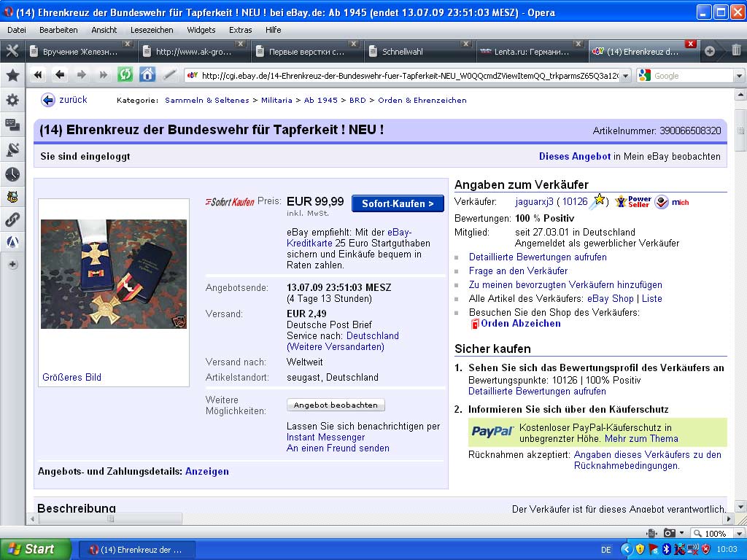
Task: Switch to the www.ak-gro tab
Action: coord(193,52)
